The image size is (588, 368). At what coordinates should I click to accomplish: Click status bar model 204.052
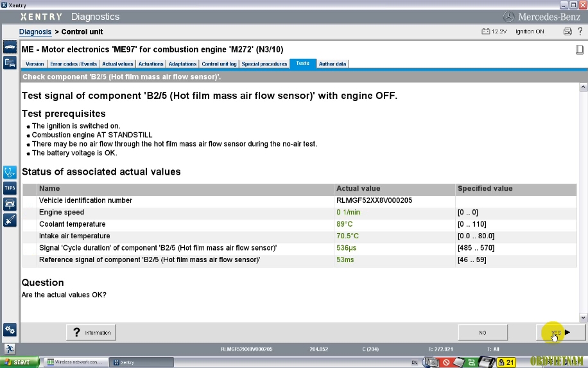pos(319,349)
